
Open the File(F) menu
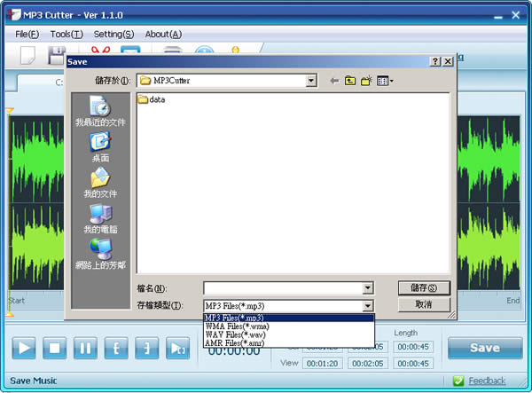pyautogui.click(x=27, y=35)
